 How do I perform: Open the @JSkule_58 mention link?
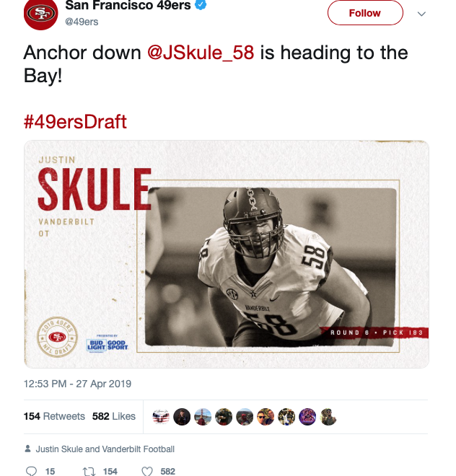[x=201, y=53]
